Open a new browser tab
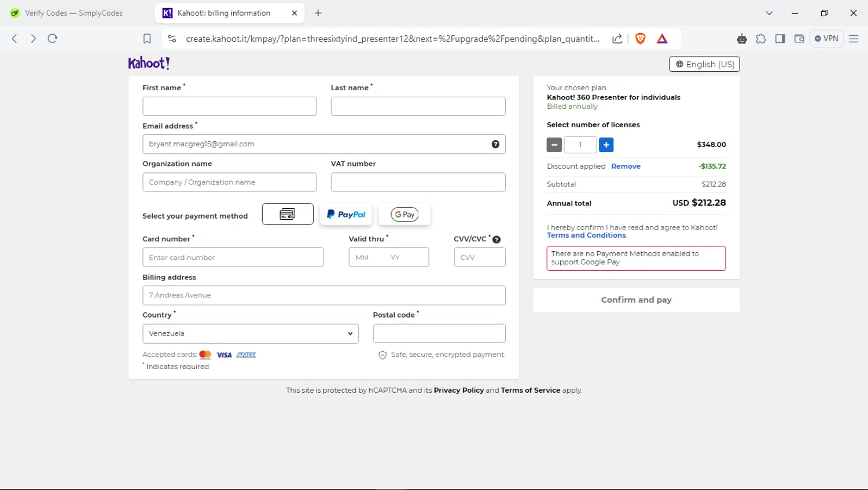This screenshot has width=868, height=490. [x=318, y=13]
